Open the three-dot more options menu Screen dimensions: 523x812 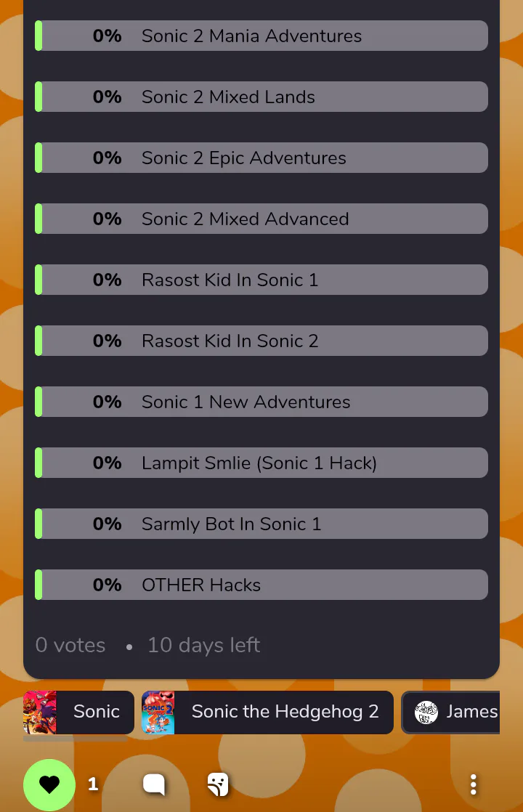[x=473, y=784]
